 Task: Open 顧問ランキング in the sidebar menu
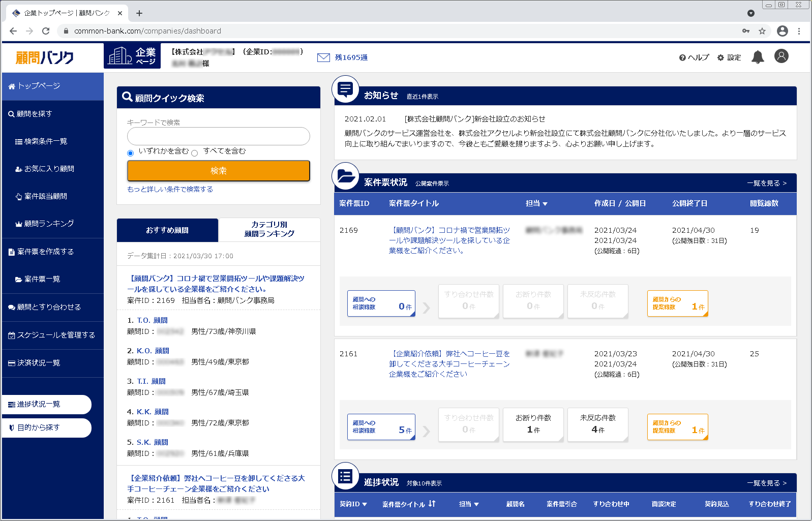(x=49, y=224)
